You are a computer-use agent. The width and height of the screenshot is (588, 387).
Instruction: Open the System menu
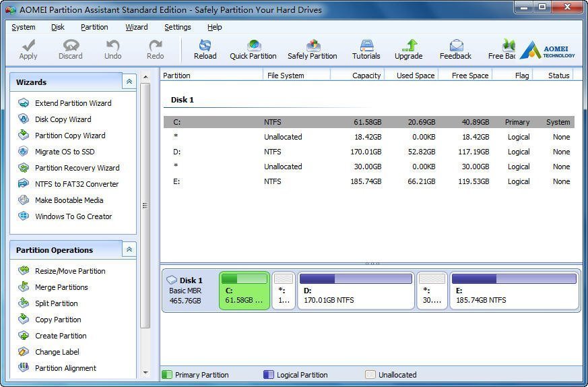coord(24,27)
